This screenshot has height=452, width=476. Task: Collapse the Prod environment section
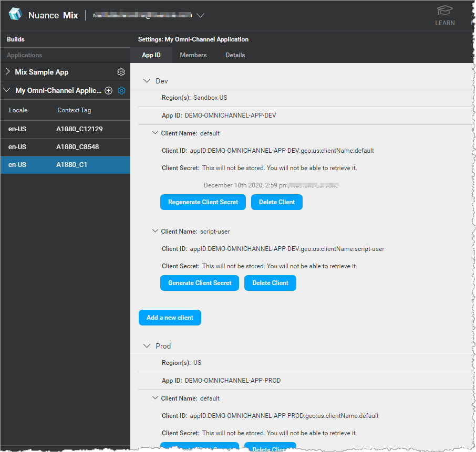coord(147,346)
